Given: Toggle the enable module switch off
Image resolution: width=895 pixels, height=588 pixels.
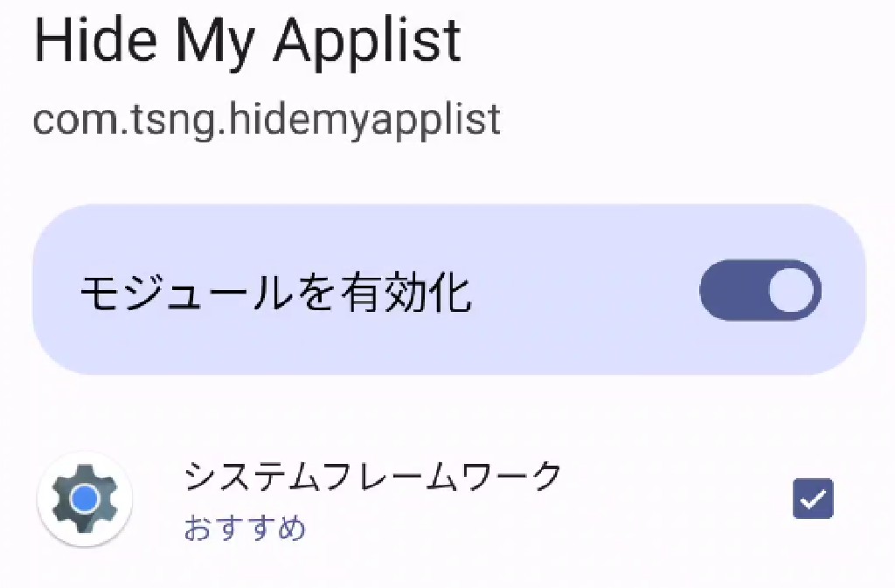Looking at the screenshot, I should pos(757,290).
